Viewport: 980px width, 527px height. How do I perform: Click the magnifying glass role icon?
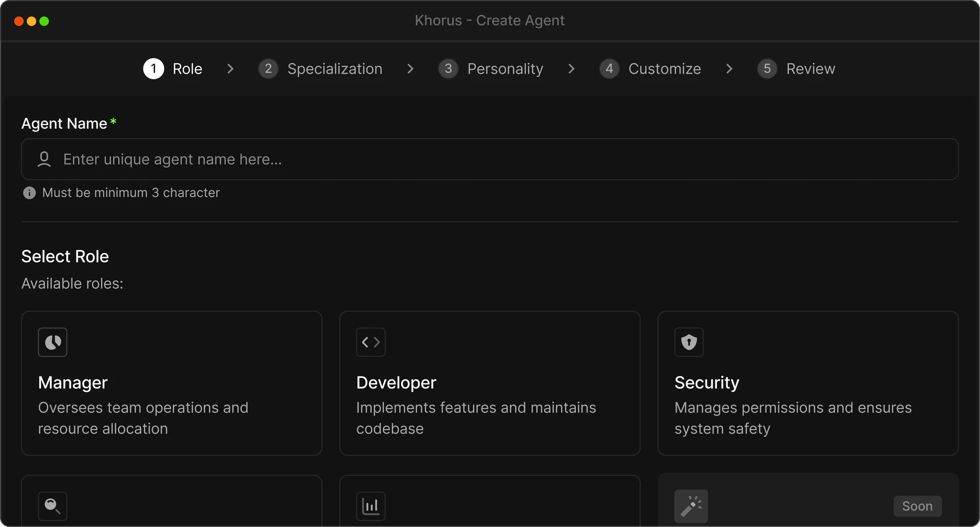click(x=53, y=506)
